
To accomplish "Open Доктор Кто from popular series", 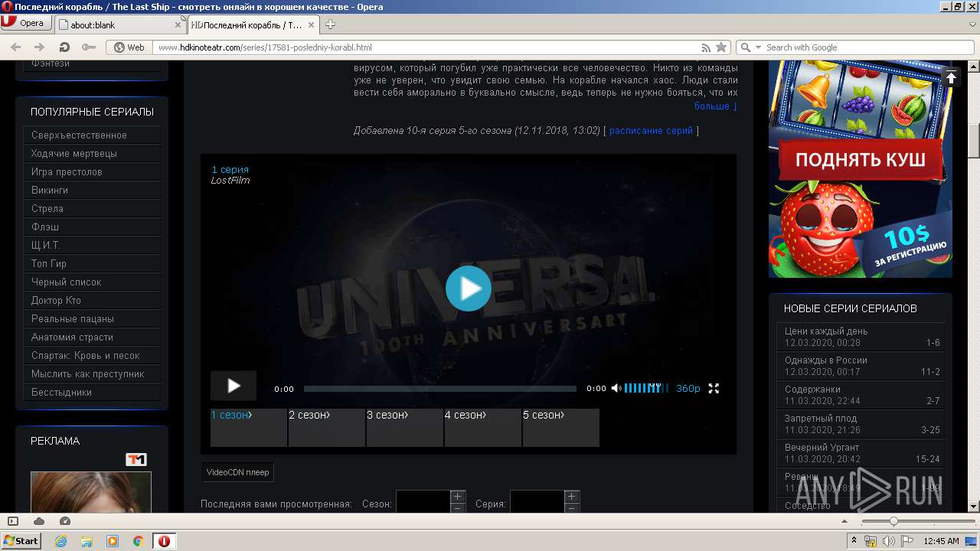I will point(93,301).
